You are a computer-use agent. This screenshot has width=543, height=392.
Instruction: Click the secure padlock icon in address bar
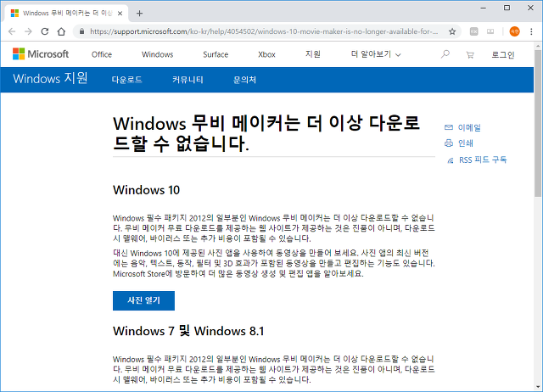tap(81, 31)
